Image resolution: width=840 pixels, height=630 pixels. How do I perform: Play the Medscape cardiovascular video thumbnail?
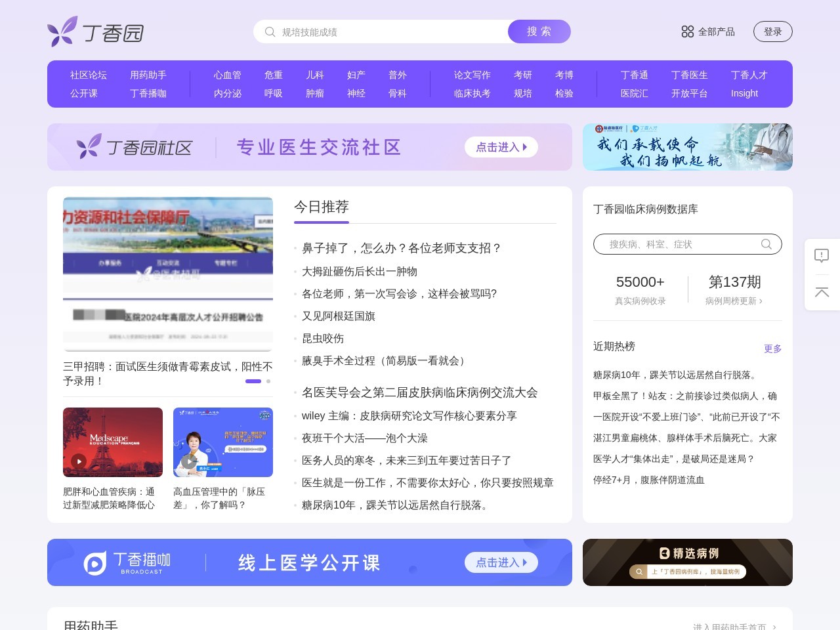click(x=79, y=462)
